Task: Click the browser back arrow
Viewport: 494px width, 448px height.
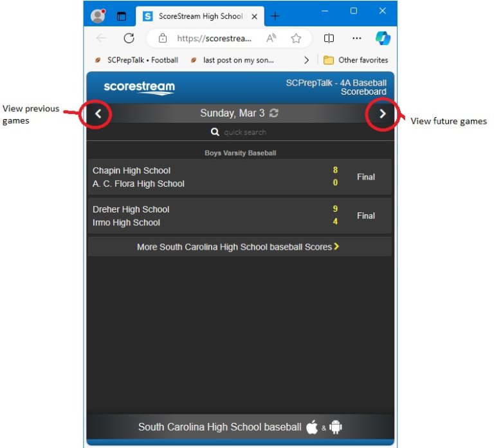Action: point(101,39)
